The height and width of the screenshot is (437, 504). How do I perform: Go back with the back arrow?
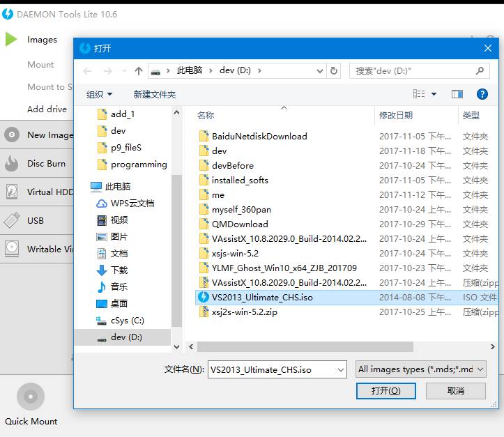tap(87, 70)
